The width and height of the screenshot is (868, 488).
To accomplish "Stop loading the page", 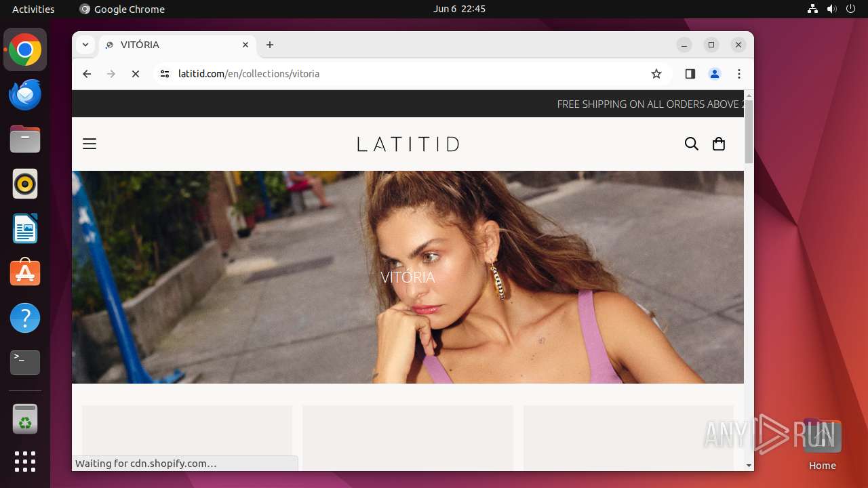I will [x=136, y=74].
